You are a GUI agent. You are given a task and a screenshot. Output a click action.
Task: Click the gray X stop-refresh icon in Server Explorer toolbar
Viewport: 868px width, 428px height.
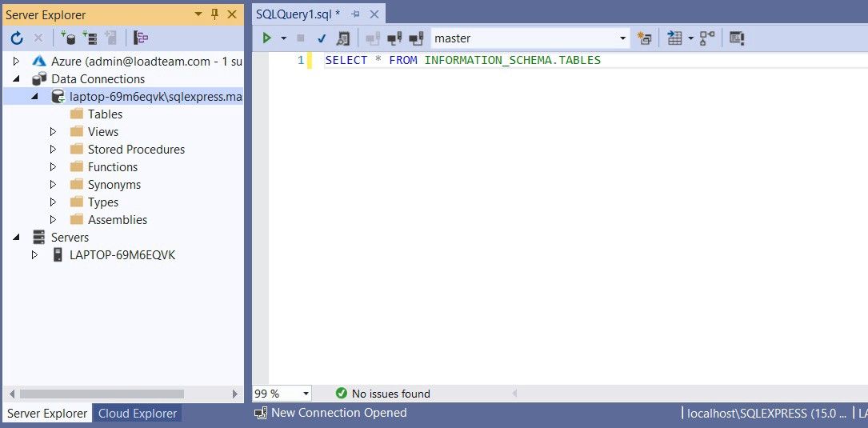pos(38,38)
